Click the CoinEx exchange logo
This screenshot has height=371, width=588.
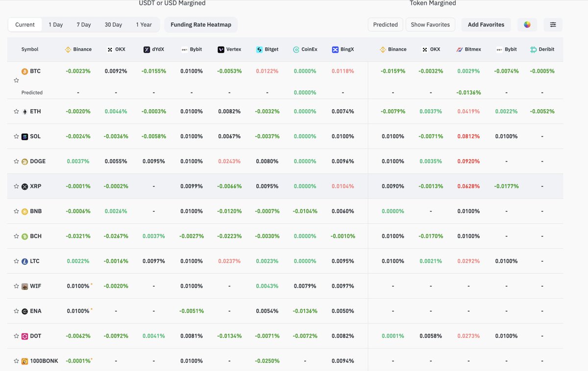[x=296, y=49]
